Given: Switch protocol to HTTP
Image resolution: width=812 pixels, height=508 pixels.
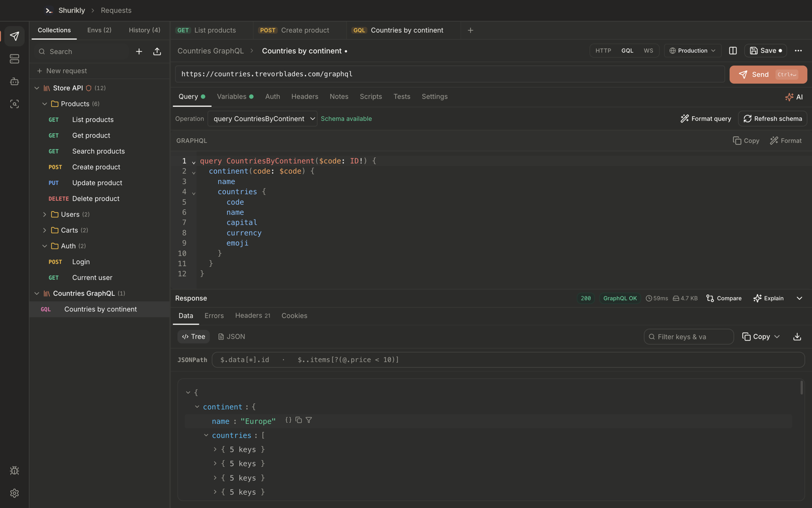Looking at the screenshot, I should (x=603, y=51).
